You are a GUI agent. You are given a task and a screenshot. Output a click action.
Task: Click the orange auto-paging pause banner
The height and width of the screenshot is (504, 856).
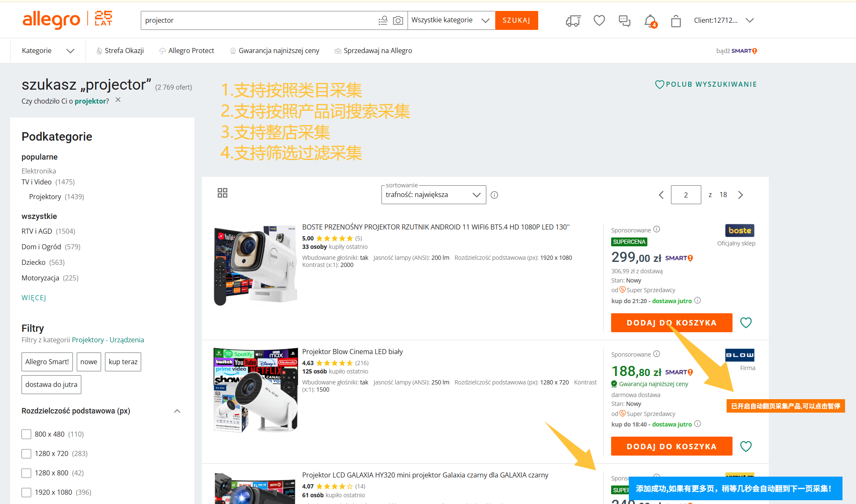pyautogui.click(x=786, y=406)
